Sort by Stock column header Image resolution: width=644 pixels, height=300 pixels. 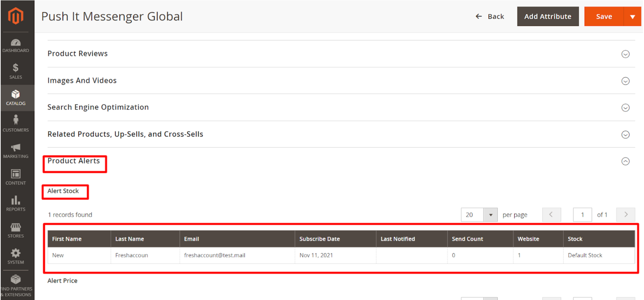(599, 239)
